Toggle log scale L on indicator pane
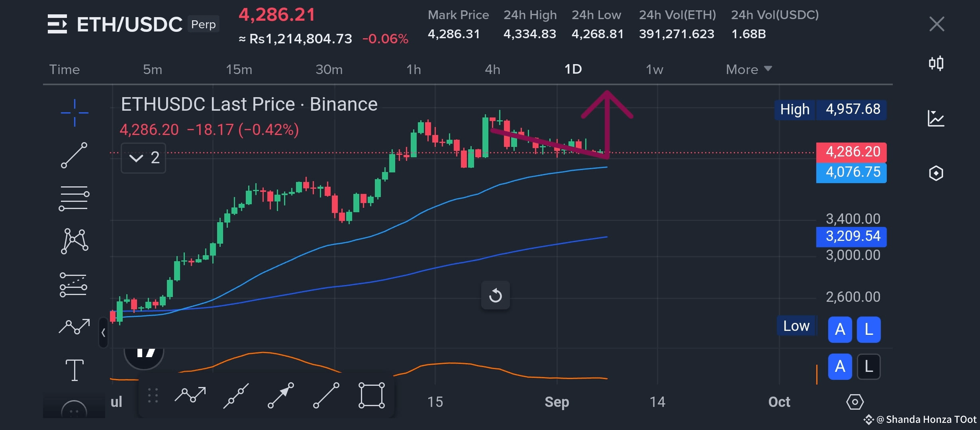The image size is (980, 430). [x=869, y=366]
